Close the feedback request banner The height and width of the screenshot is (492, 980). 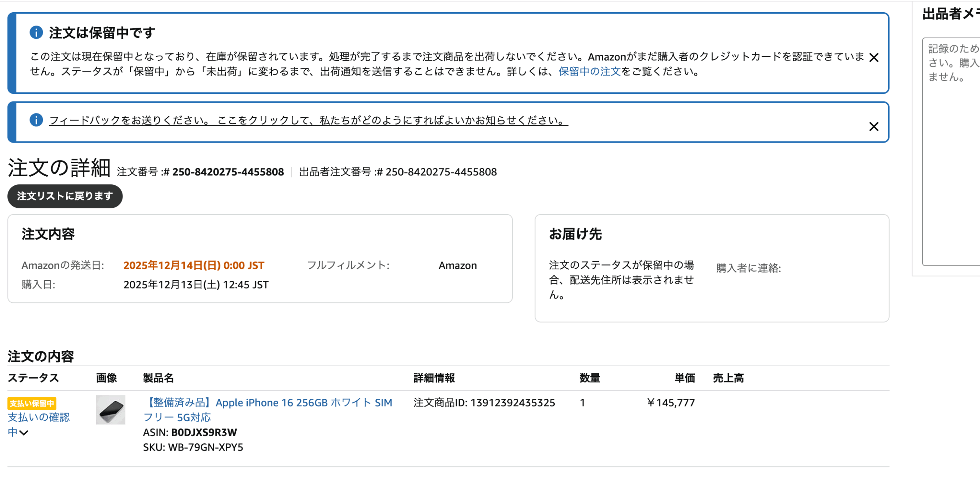873,126
